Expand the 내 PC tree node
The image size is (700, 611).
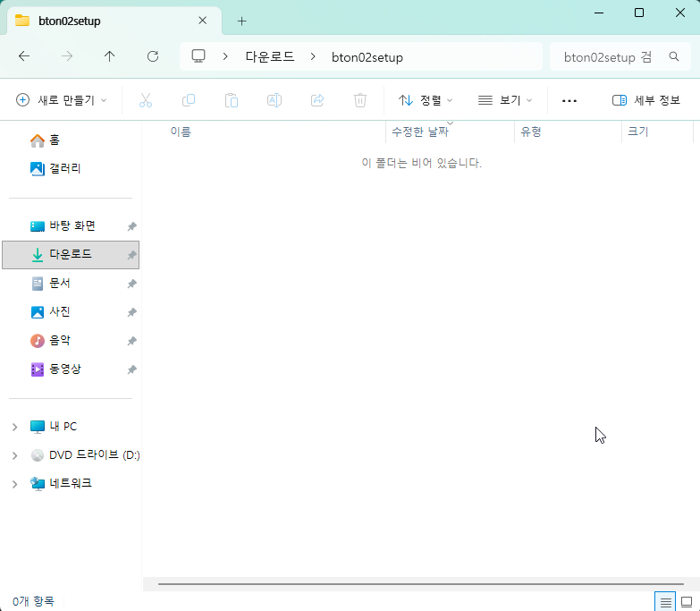(14, 427)
